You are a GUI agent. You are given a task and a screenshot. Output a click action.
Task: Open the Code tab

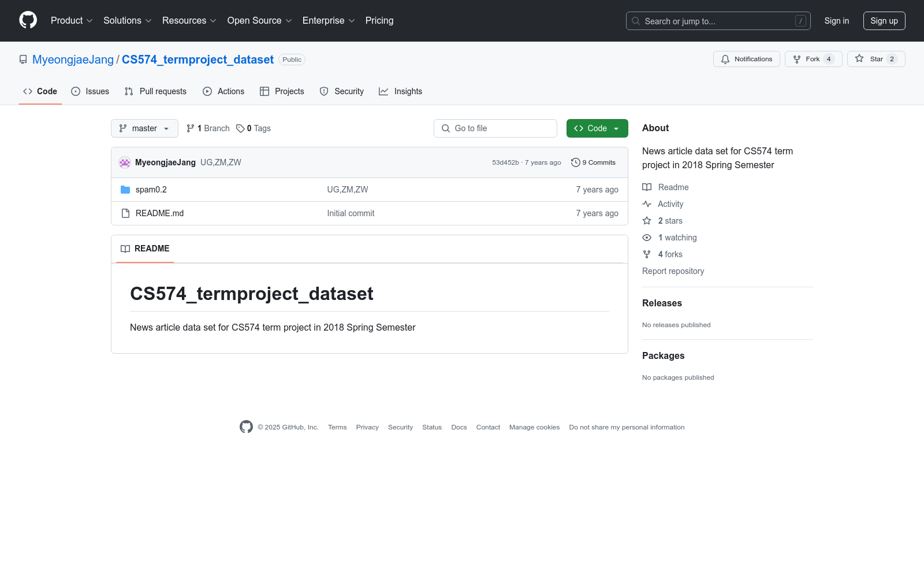[40, 91]
